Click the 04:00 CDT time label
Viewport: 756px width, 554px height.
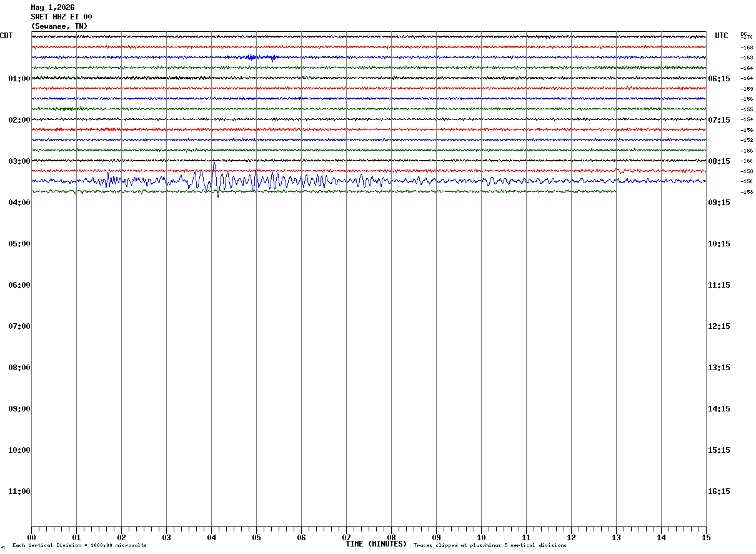point(19,203)
